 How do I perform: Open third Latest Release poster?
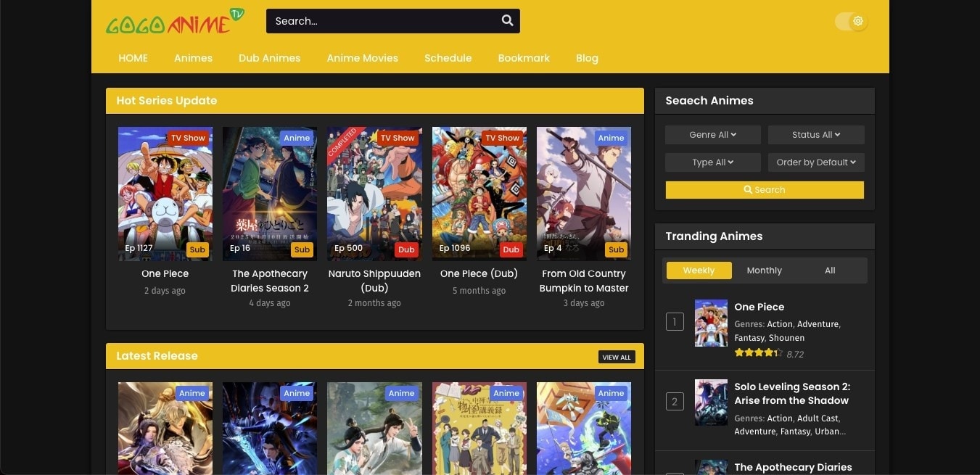[x=374, y=429]
